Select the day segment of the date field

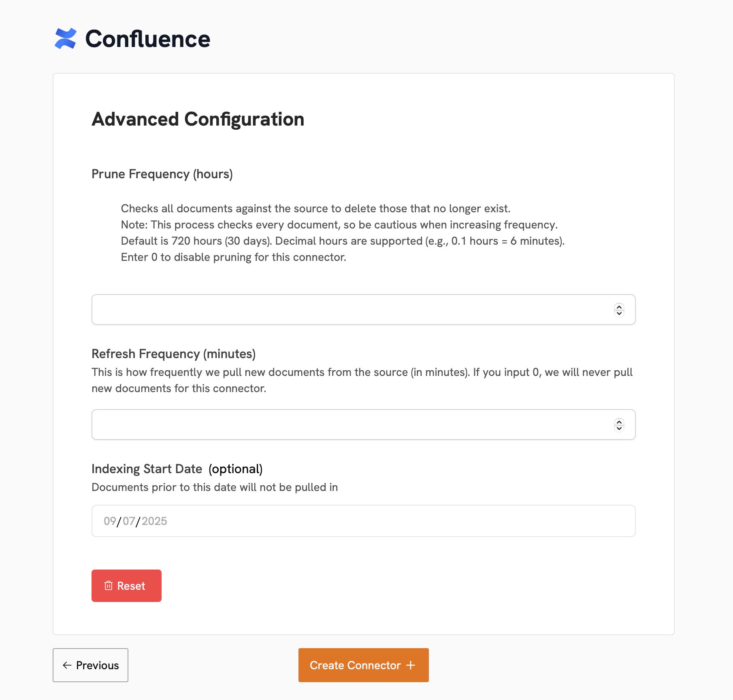coord(129,521)
